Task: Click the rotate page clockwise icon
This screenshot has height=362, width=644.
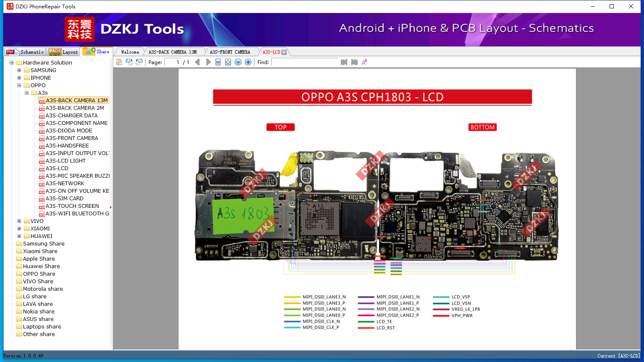Action: [x=129, y=62]
